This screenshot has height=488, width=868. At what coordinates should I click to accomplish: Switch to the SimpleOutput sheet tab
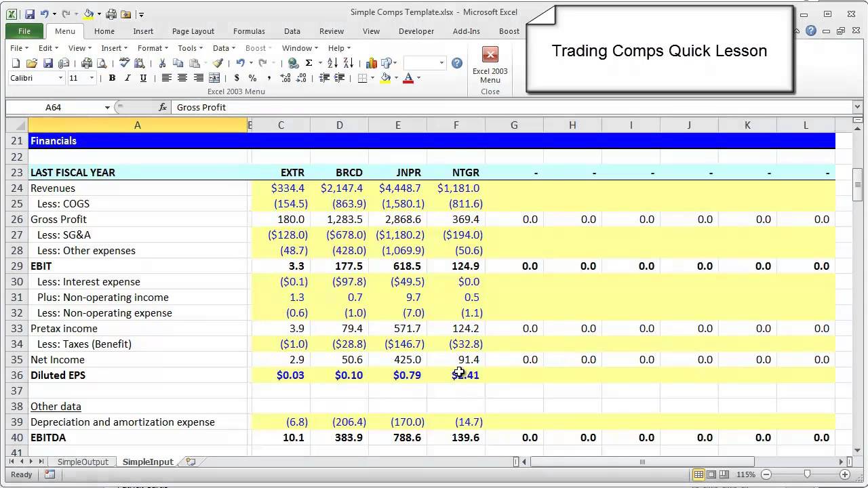pos(83,462)
